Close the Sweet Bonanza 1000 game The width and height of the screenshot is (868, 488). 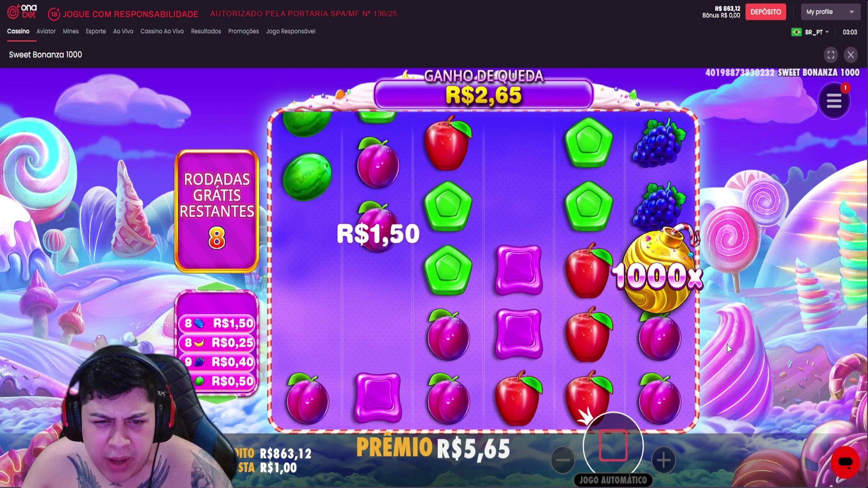pyautogui.click(x=851, y=55)
